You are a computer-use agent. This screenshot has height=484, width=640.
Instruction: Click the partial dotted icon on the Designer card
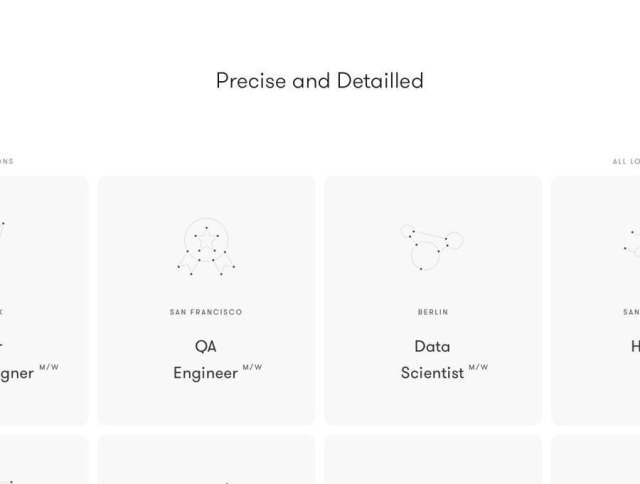coord(2,231)
